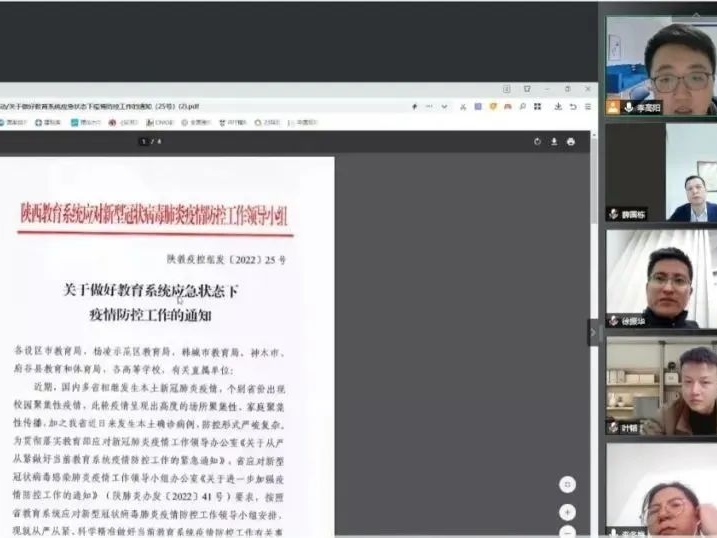The height and width of the screenshot is (538, 717).
Task: Click the line starting 各设区市教育局
Action: pyautogui.click(x=150, y=352)
